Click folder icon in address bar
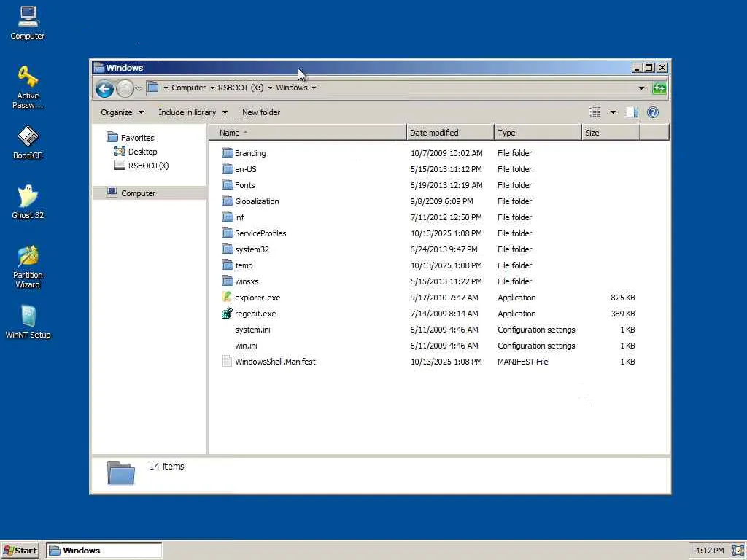The image size is (747, 560). tap(152, 87)
